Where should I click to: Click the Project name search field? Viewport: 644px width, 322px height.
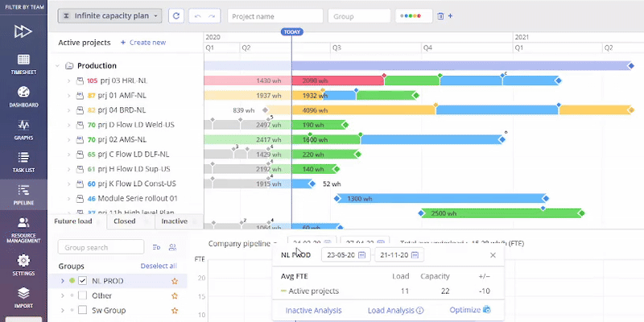275,16
